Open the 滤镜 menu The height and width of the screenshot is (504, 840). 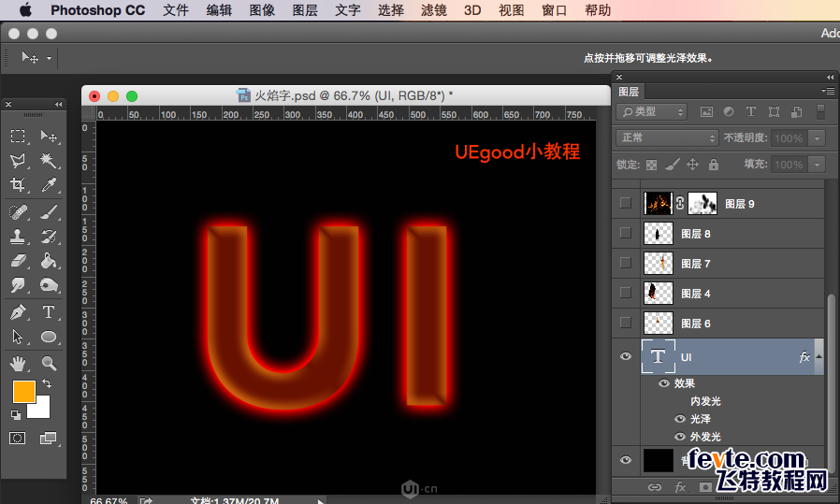pyautogui.click(x=434, y=10)
